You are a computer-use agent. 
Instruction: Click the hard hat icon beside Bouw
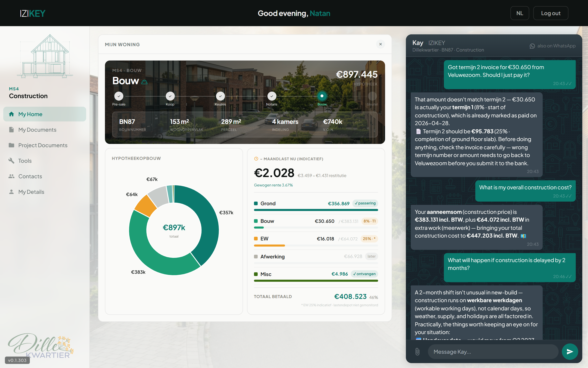144,82
